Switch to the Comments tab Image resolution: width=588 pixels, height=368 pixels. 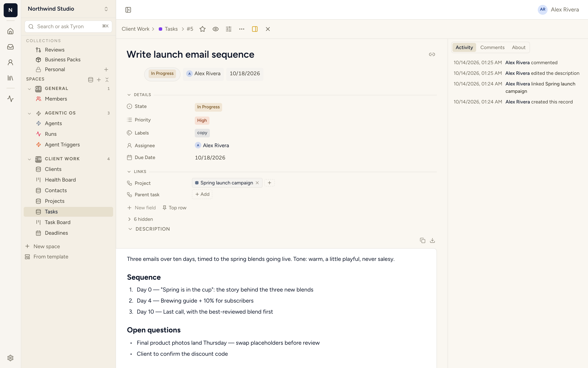492,47
